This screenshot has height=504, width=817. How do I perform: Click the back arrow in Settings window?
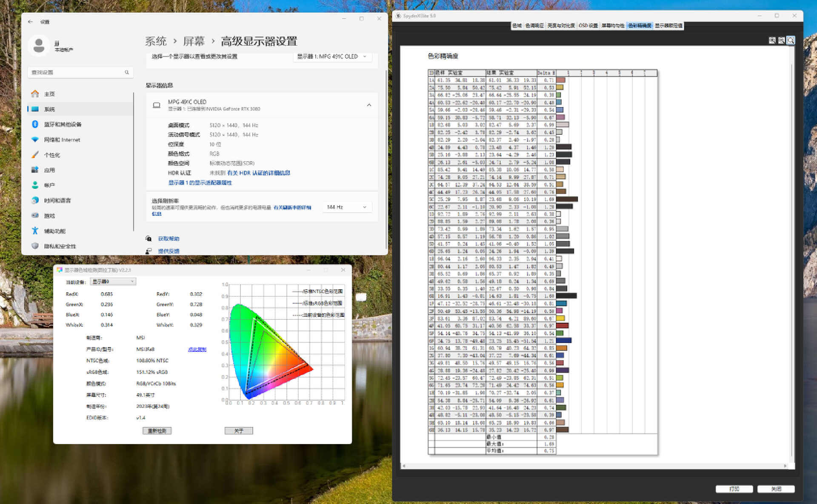pos(30,22)
